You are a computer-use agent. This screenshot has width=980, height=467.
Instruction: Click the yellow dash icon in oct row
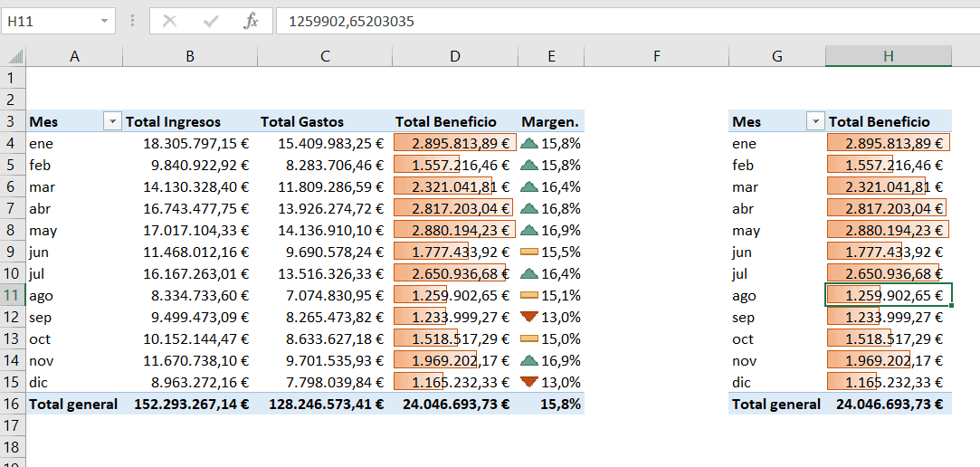click(528, 338)
